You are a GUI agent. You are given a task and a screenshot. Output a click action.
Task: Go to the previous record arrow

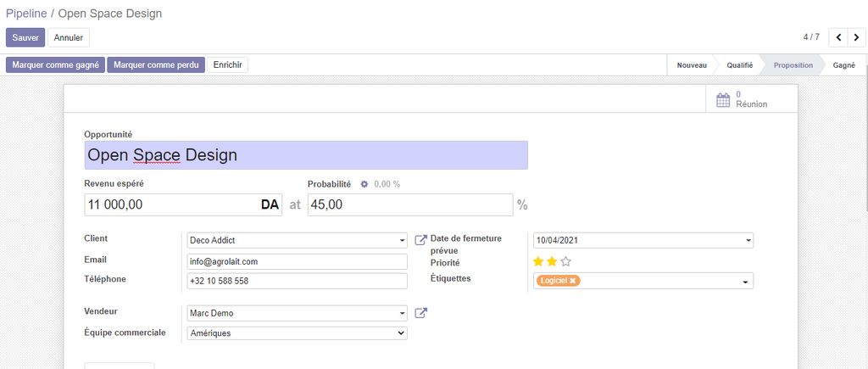coord(838,37)
